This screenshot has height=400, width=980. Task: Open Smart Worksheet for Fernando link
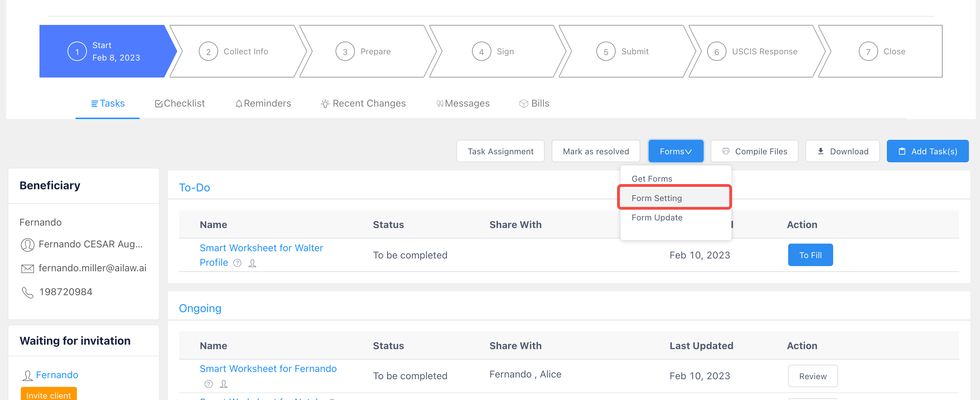click(268, 369)
